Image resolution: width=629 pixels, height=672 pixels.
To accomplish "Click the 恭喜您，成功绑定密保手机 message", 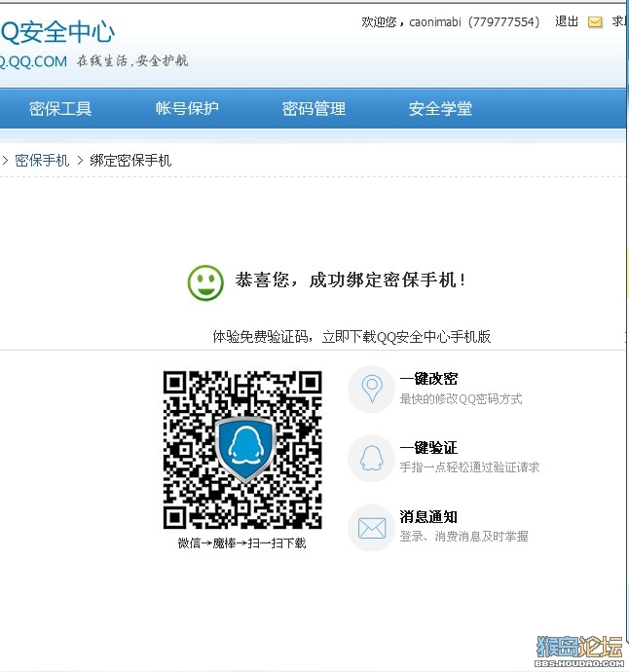I will tap(351, 280).
